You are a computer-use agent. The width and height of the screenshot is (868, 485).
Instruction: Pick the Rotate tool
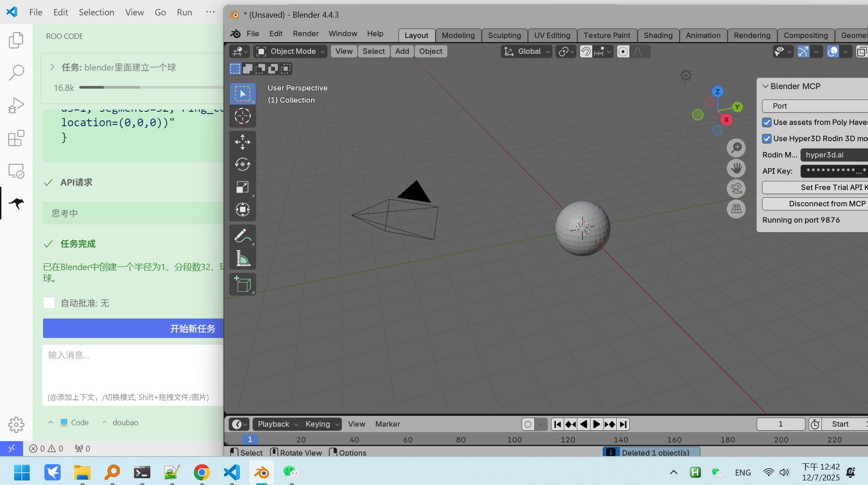[243, 164]
